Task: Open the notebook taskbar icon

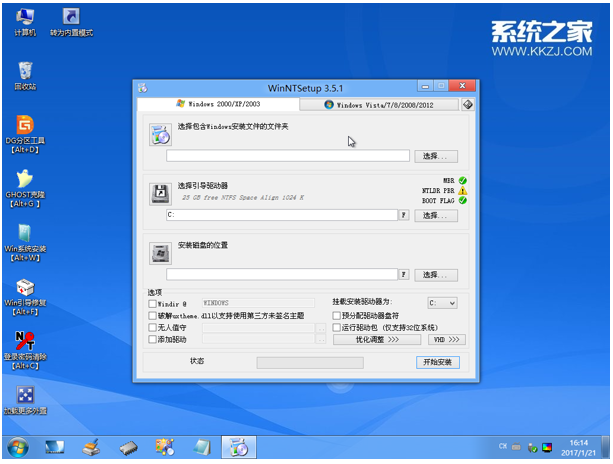Action: 202,447
